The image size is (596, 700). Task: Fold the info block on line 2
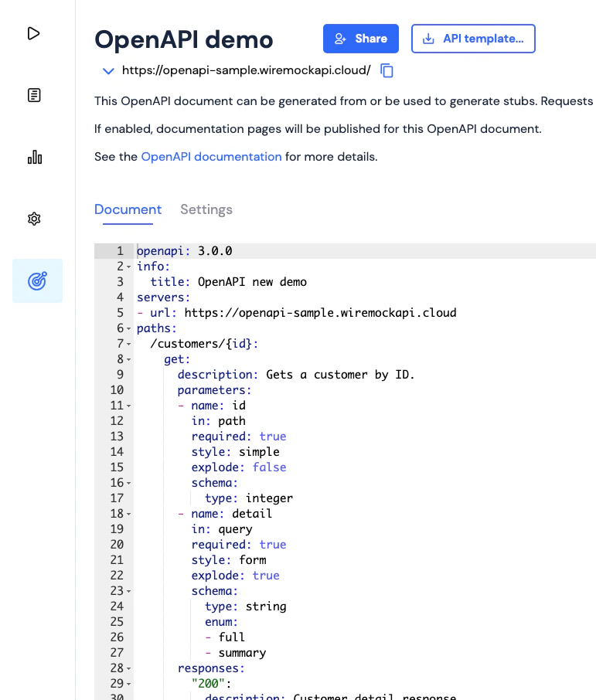coord(128,267)
